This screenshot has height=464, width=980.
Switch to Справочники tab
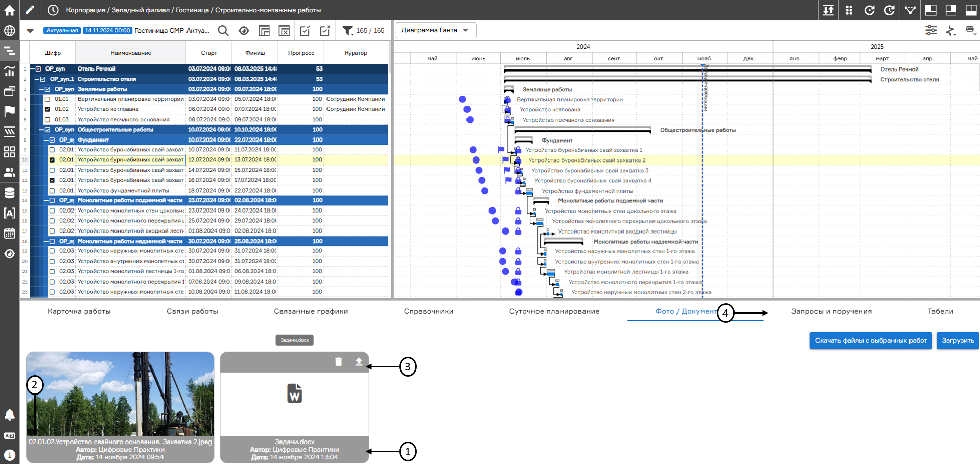coord(429,311)
